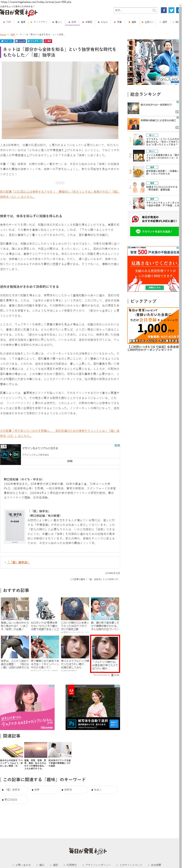Click the Twitter icon in the header
The width and height of the screenshot is (182, 868).
pyautogui.click(x=171, y=10)
